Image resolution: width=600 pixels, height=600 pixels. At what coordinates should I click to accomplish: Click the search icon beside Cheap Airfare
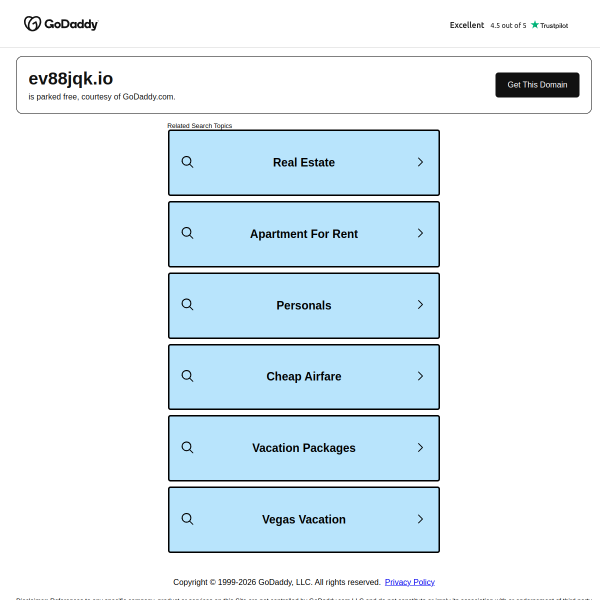pyautogui.click(x=187, y=376)
